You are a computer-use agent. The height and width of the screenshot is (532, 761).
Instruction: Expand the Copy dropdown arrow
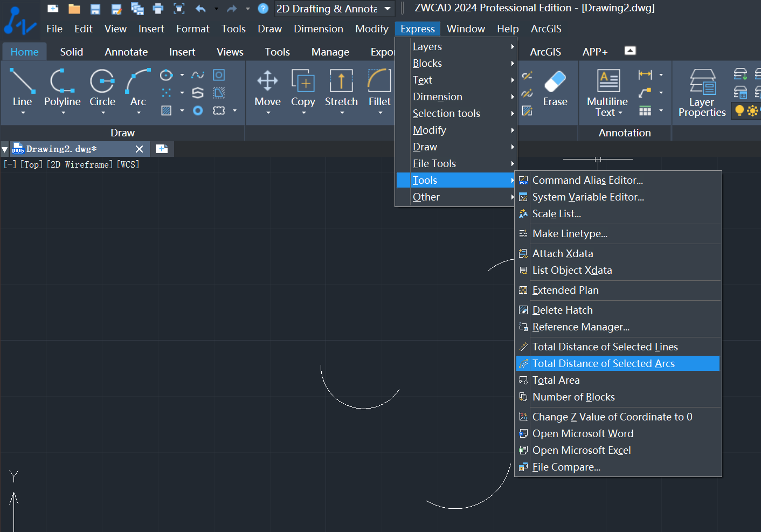(x=303, y=113)
